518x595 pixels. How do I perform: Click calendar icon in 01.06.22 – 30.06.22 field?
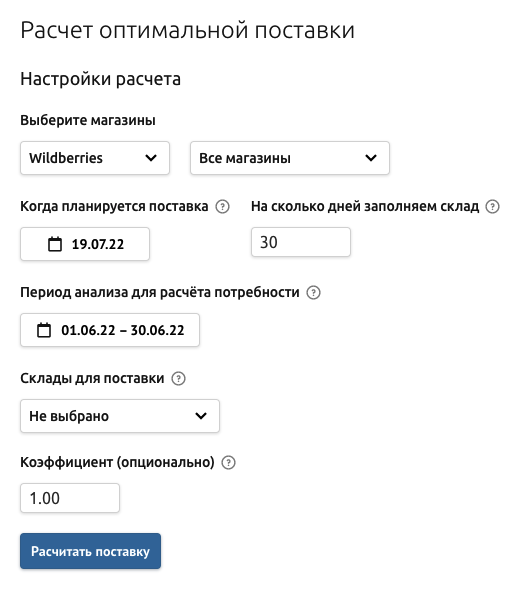[44, 330]
